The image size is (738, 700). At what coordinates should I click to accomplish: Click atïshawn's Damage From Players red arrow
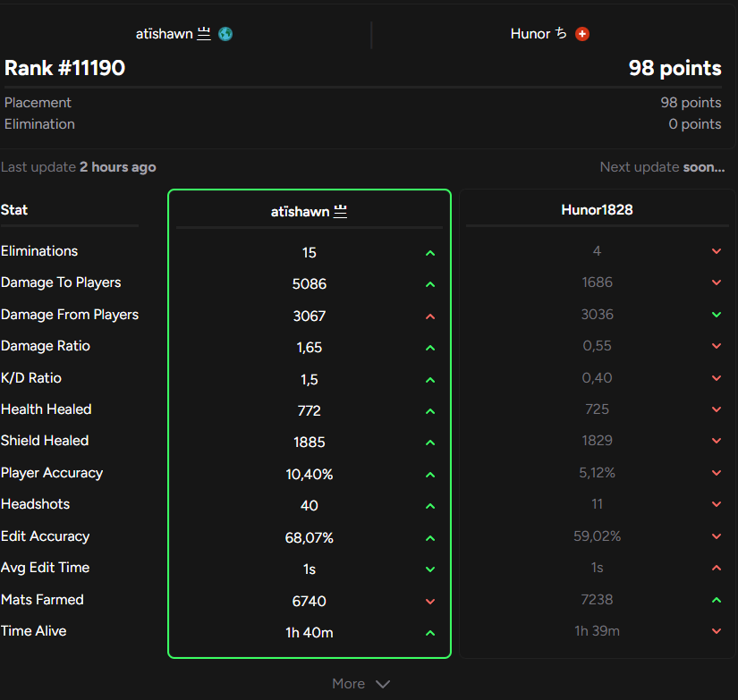pyautogui.click(x=430, y=316)
